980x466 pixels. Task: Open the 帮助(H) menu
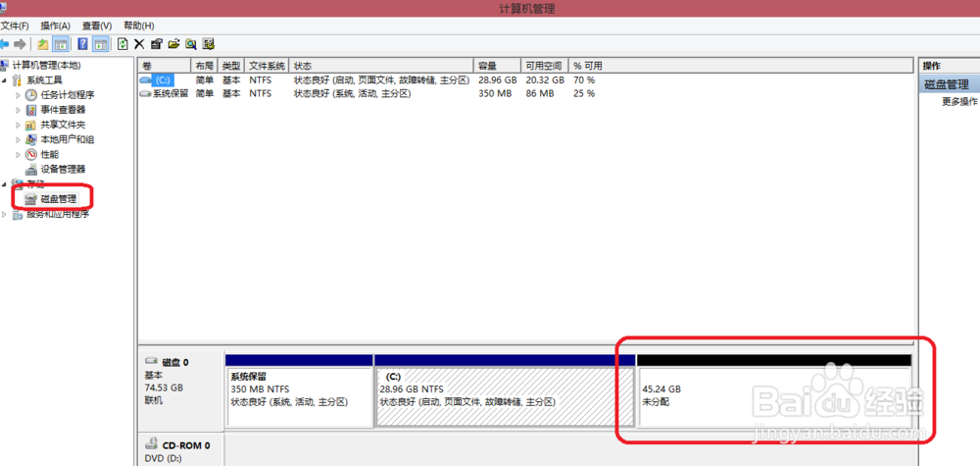click(139, 26)
